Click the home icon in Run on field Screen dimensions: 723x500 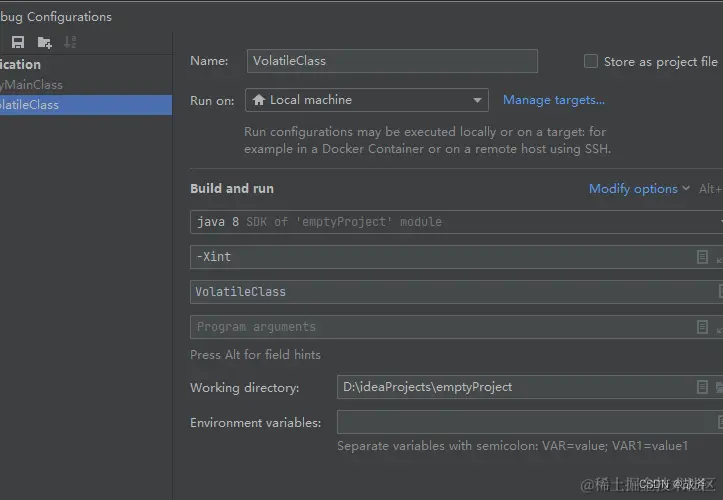259,100
